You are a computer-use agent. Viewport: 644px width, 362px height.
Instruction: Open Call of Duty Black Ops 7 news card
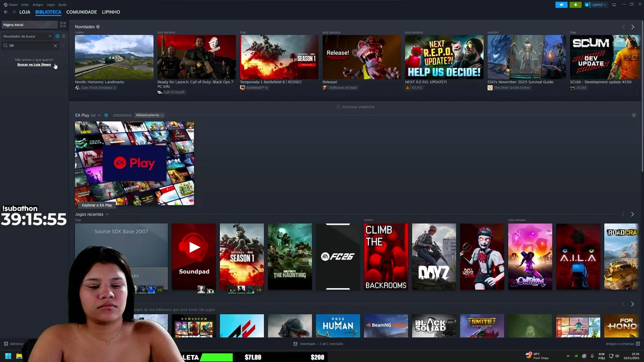pyautogui.click(x=197, y=57)
